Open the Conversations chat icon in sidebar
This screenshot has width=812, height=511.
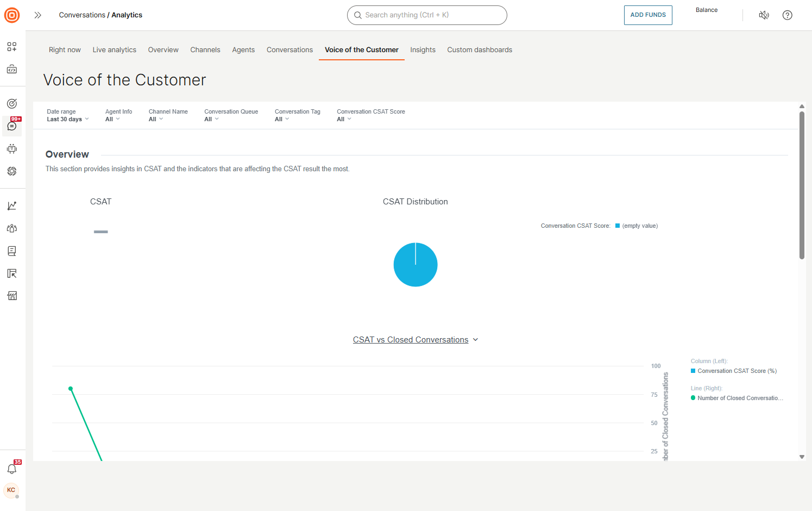11,126
